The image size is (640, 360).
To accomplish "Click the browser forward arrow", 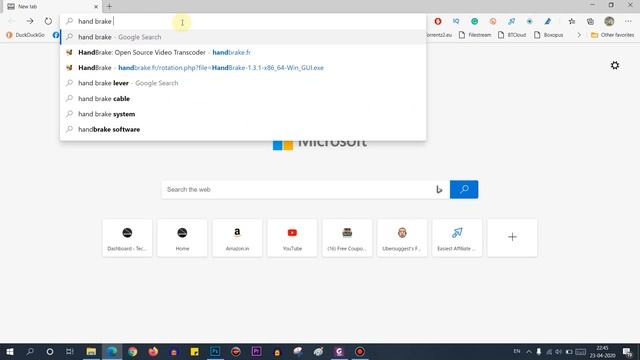I will point(30,21).
